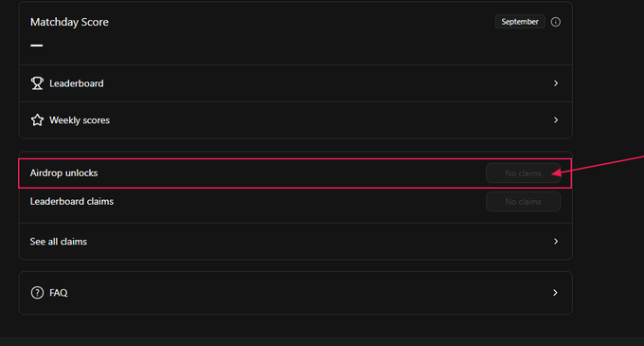The image size is (644, 346).
Task: Expand the Weekly scores chevron
Action: (x=556, y=120)
